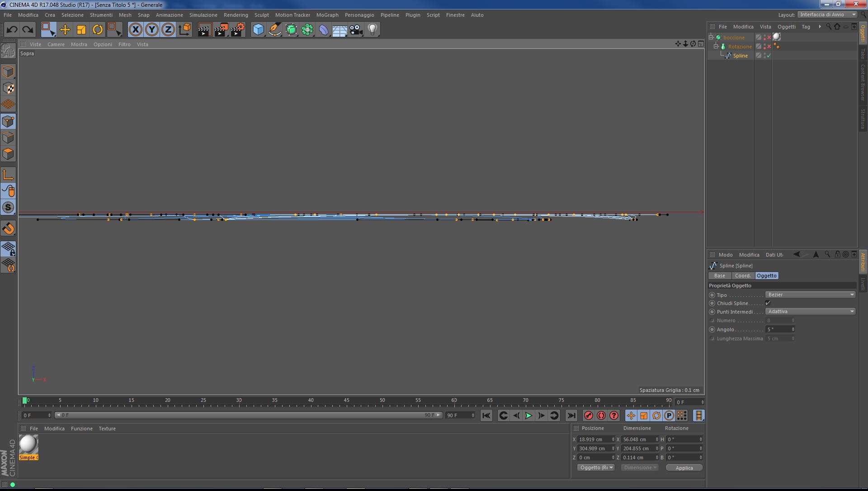Uncheck Chiudi Spline checkbox
This screenshot has height=491, width=868.
click(768, 303)
